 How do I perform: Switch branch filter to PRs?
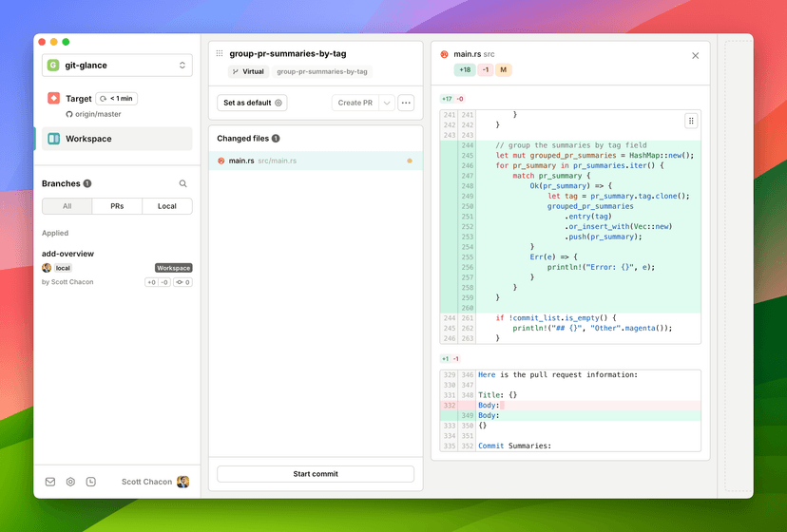click(117, 206)
